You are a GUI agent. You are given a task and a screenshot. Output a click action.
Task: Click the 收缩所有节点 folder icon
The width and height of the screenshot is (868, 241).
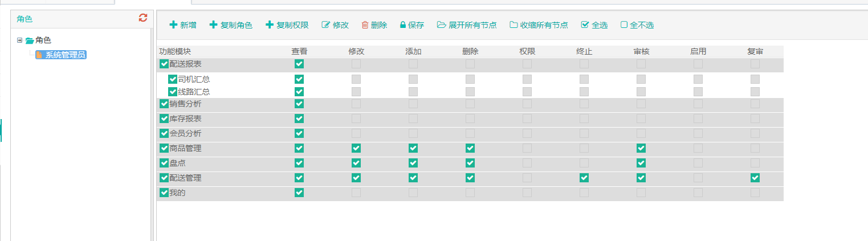[514, 25]
